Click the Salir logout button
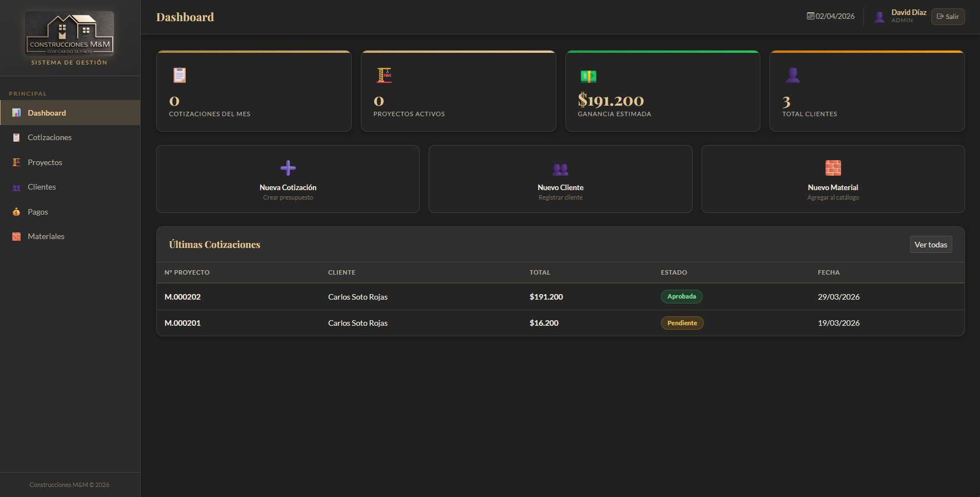This screenshot has height=497, width=980. 948,17
